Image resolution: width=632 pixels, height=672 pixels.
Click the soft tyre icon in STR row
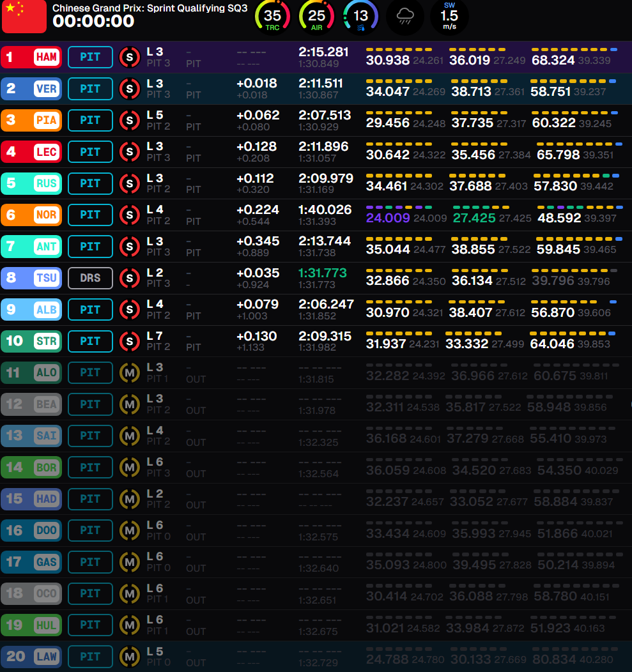point(130,341)
